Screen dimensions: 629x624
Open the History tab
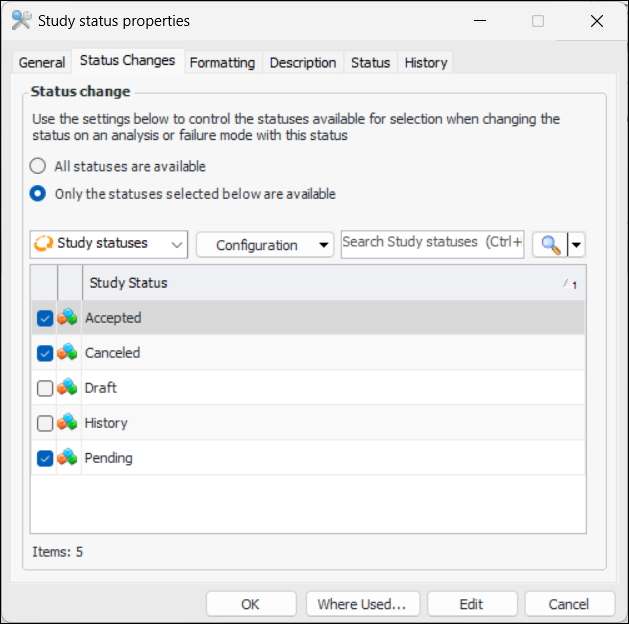click(425, 62)
